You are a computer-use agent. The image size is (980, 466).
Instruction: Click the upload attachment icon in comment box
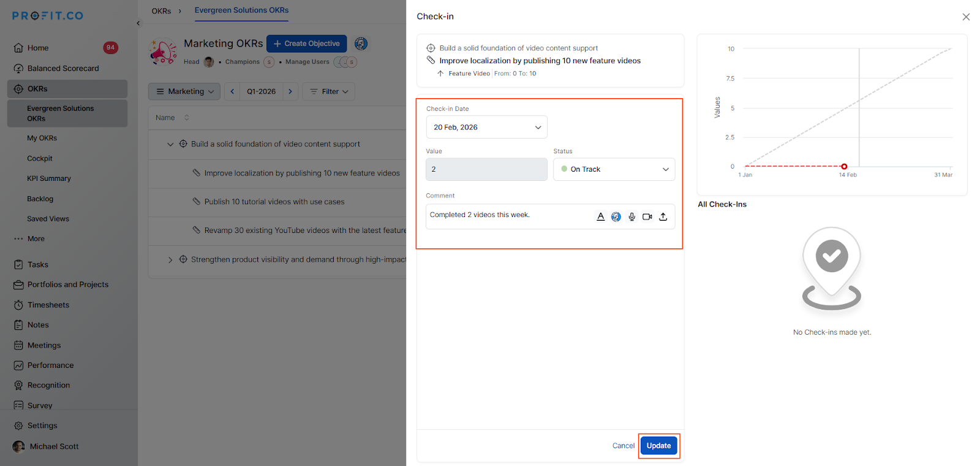(x=663, y=216)
